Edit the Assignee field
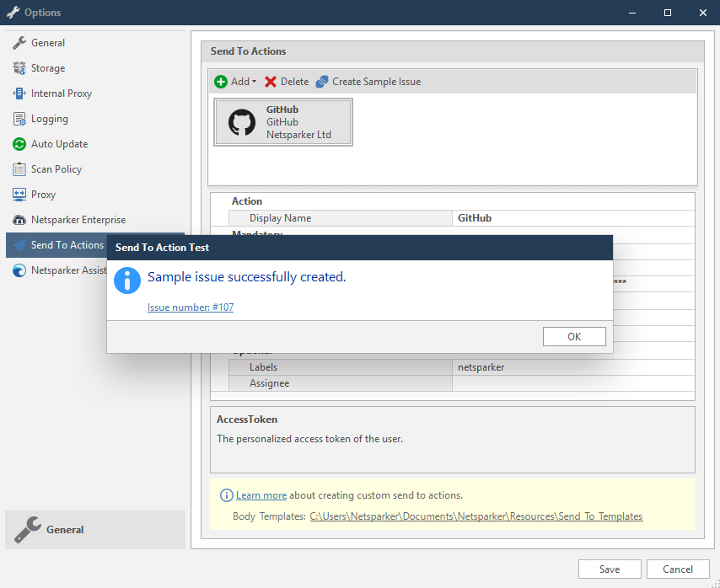Viewport: 720px width, 588px height. [x=573, y=382]
